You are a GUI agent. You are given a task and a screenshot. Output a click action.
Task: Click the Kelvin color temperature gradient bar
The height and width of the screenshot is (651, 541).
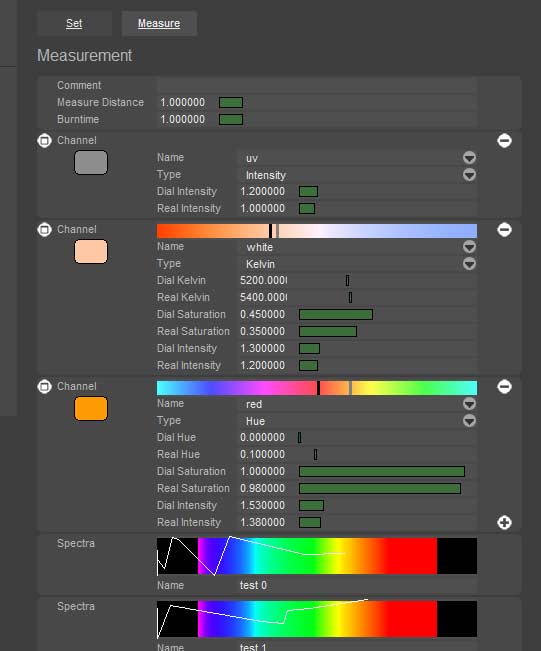point(317,231)
